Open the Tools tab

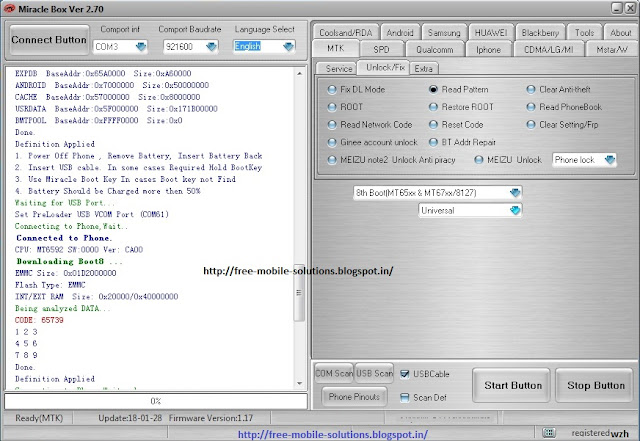click(584, 32)
